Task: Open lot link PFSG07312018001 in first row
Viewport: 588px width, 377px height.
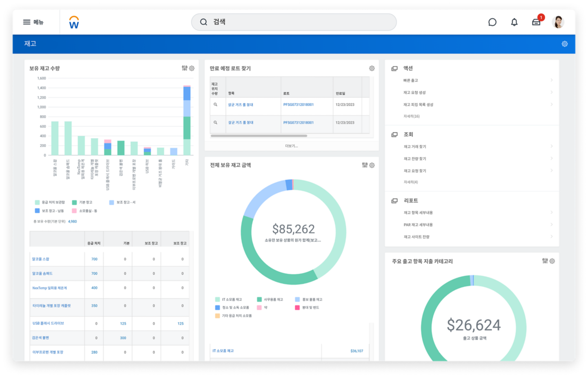Action: click(298, 105)
